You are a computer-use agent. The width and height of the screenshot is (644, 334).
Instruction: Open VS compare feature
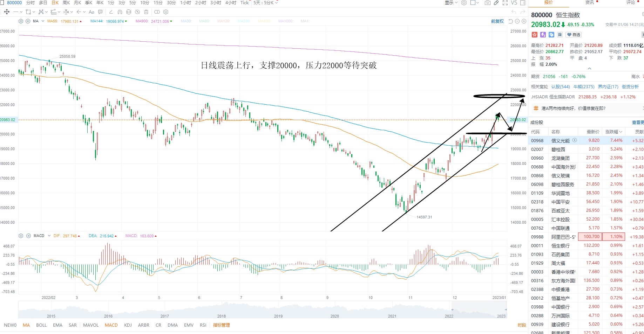514,3
